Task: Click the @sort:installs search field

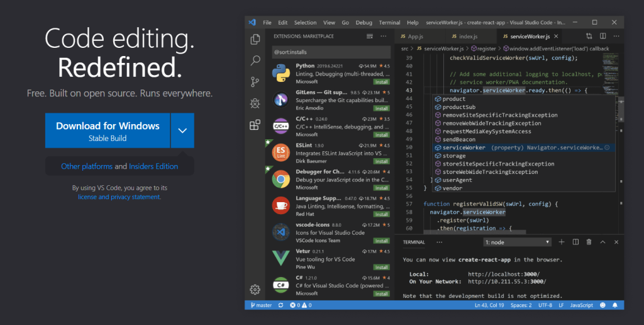Action: pyautogui.click(x=331, y=52)
